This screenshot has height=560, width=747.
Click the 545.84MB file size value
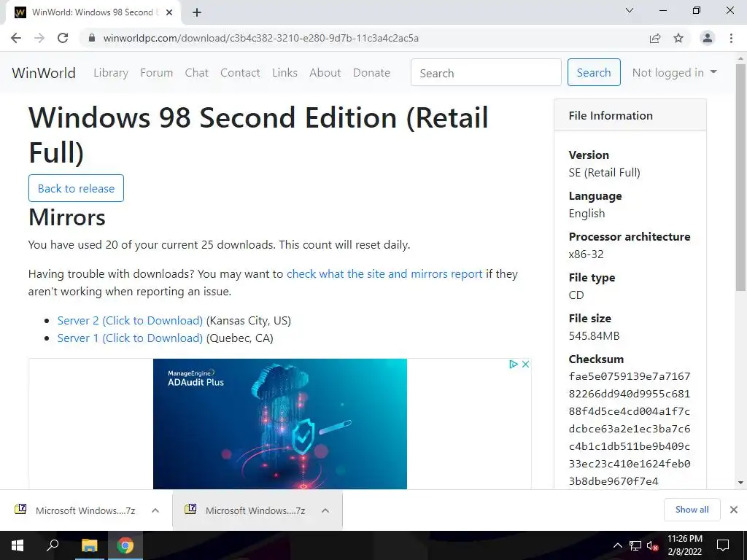pos(594,336)
